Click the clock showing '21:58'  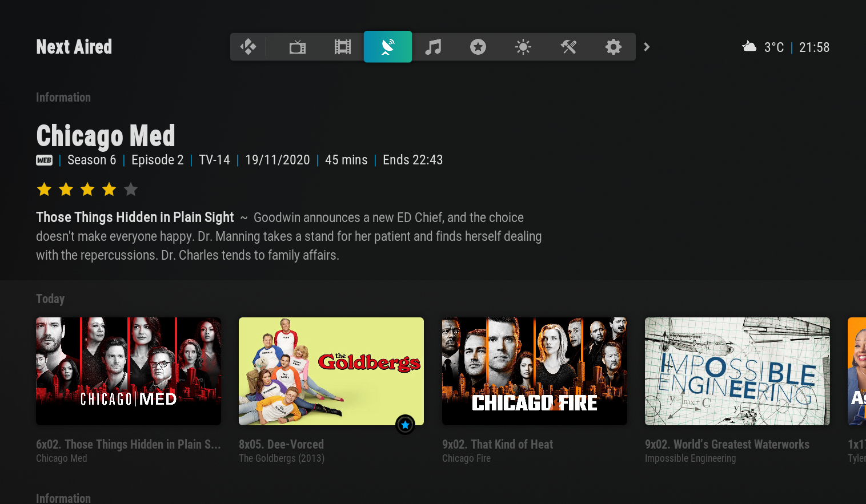(814, 47)
